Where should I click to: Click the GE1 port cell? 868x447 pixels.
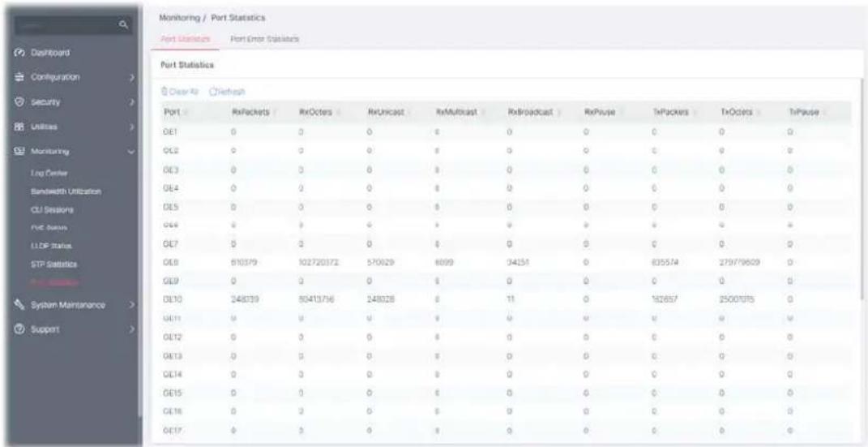[x=169, y=134]
